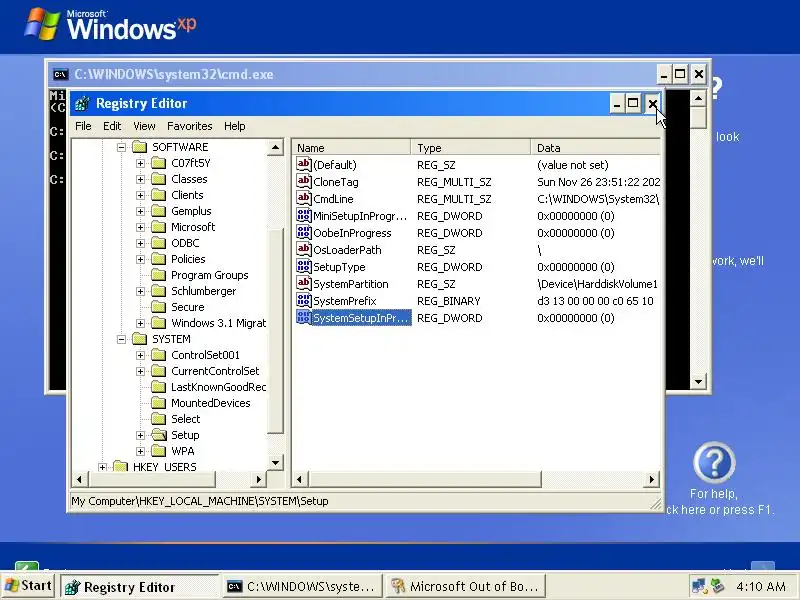Click tree pane scroll up arrow

[x=276, y=148]
